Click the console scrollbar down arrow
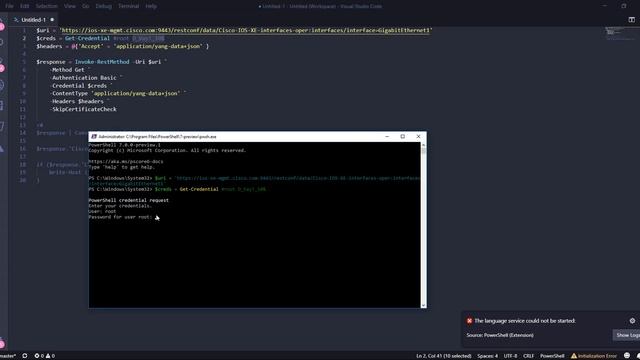 (x=423, y=305)
